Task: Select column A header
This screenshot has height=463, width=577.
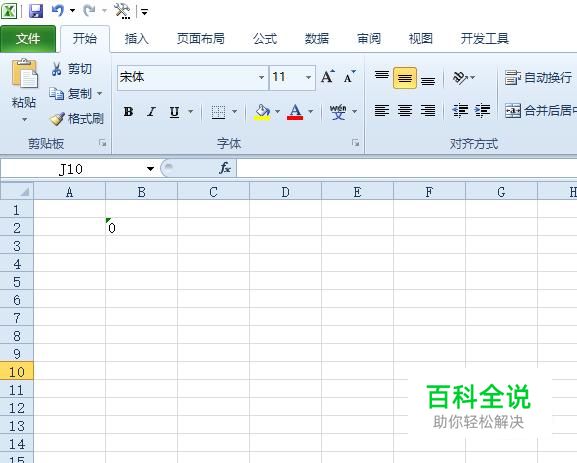Action: [69, 192]
